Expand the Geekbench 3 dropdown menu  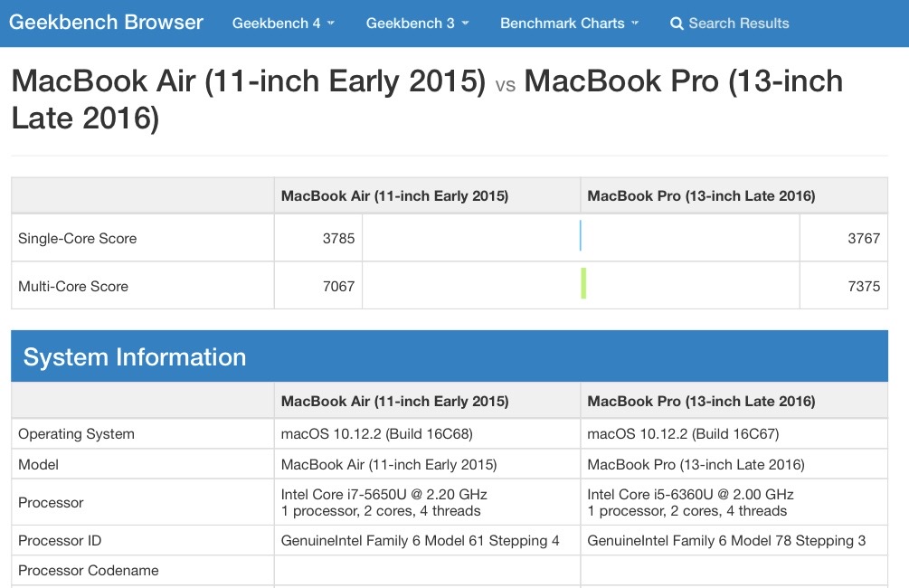point(417,24)
